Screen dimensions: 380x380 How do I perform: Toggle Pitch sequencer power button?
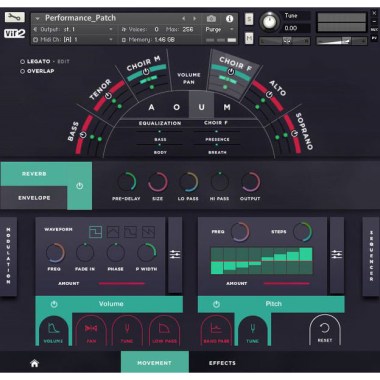[216, 304]
